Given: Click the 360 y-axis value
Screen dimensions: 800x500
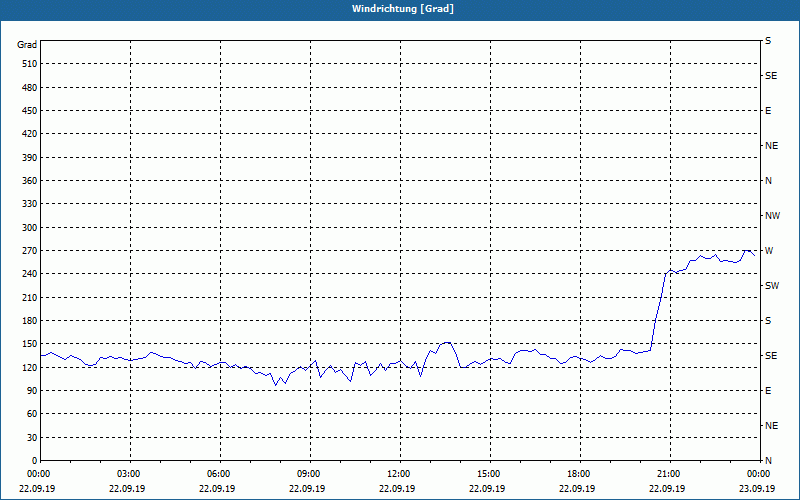Looking at the screenshot, I should point(30,181).
